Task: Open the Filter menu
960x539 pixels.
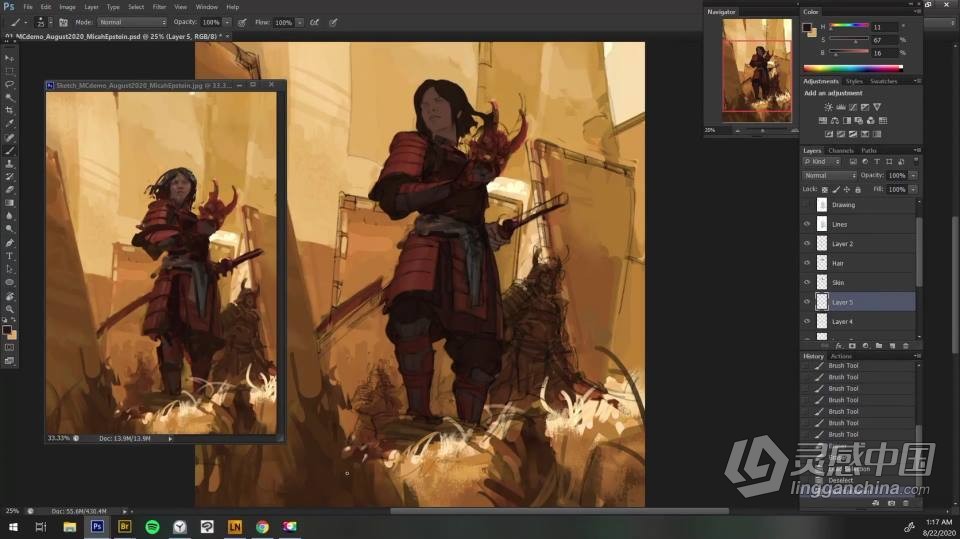Action: (x=159, y=7)
